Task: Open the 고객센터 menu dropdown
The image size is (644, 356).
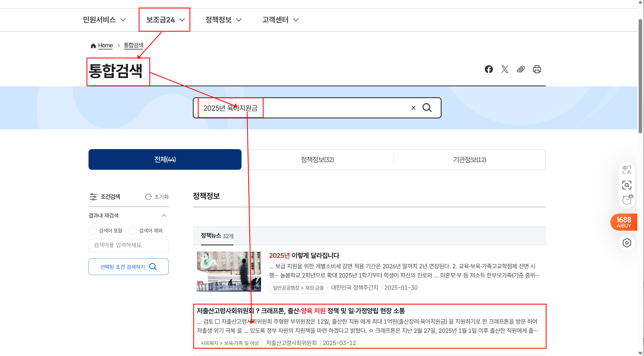Action: point(280,20)
